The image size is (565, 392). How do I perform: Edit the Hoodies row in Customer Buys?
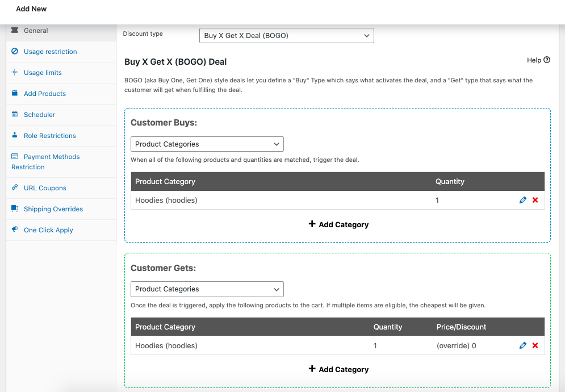coord(523,200)
